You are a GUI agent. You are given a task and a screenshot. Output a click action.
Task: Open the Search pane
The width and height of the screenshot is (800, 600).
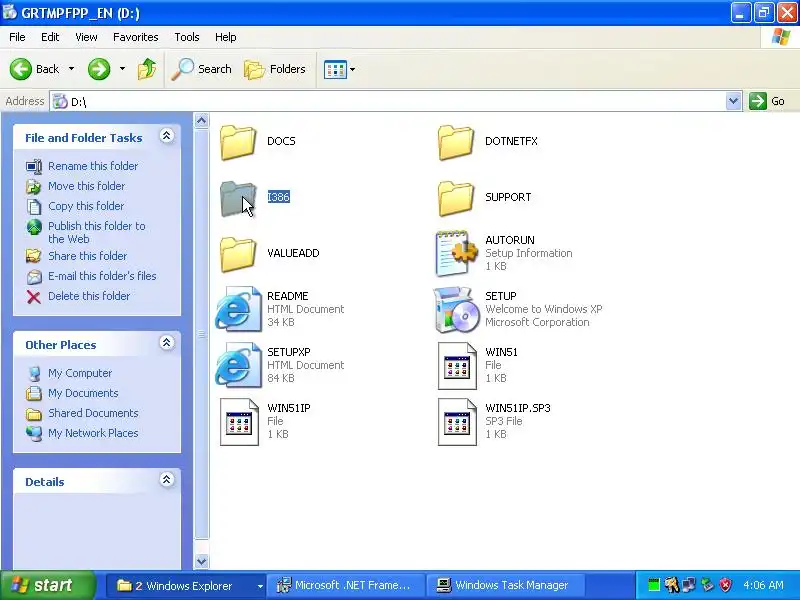[x=201, y=69]
